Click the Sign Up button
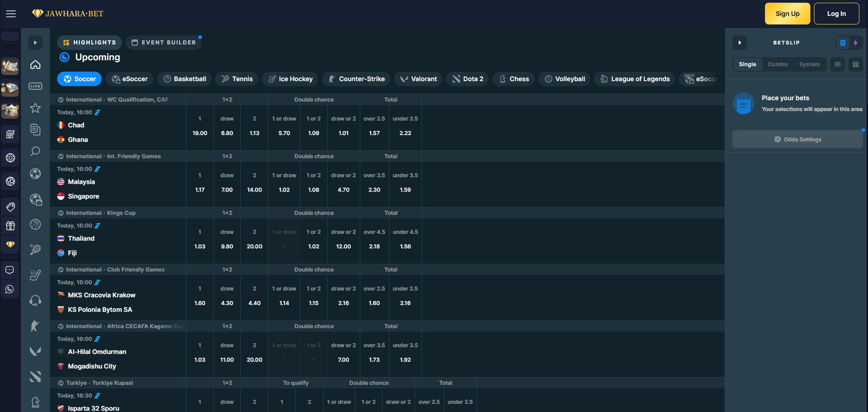 coord(787,14)
